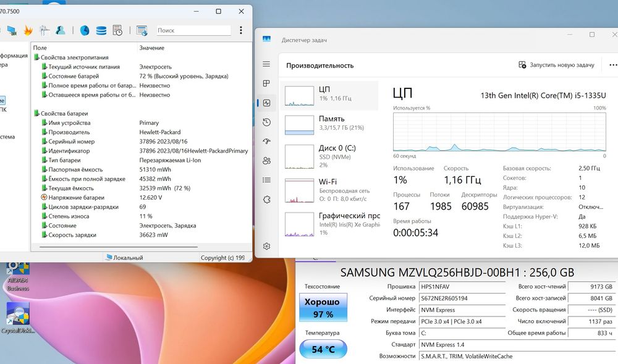Select the Диск 0 (C:) performance entry
This screenshot has width=618, height=364.
(x=329, y=156)
